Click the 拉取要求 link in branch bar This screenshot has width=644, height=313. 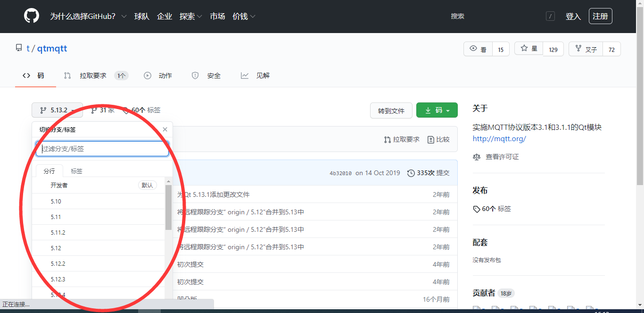click(402, 139)
